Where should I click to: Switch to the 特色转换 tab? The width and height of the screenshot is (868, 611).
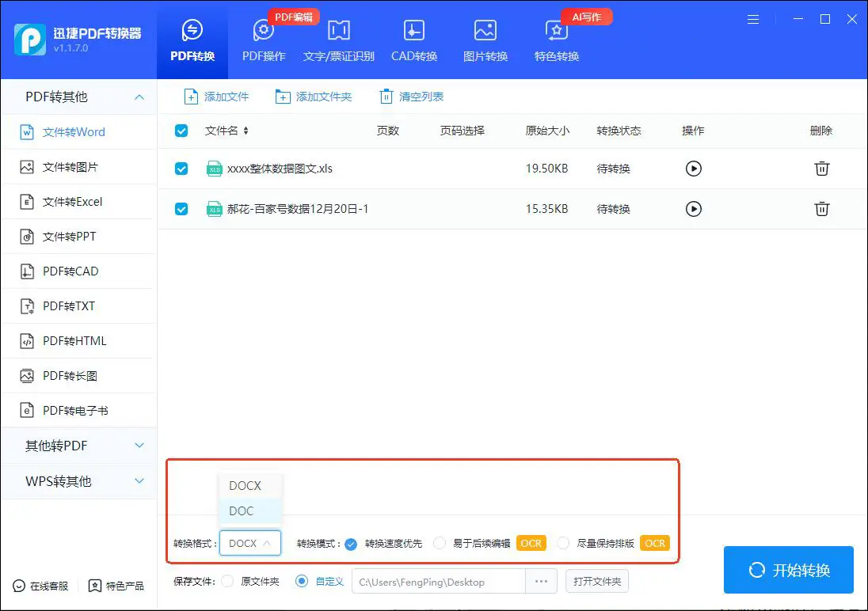coord(556,40)
